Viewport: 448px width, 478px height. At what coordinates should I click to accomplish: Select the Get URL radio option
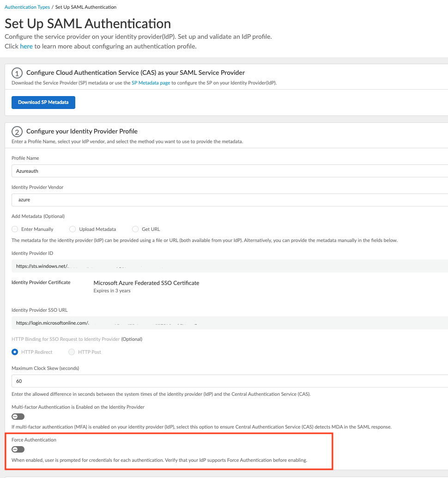(x=135, y=229)
